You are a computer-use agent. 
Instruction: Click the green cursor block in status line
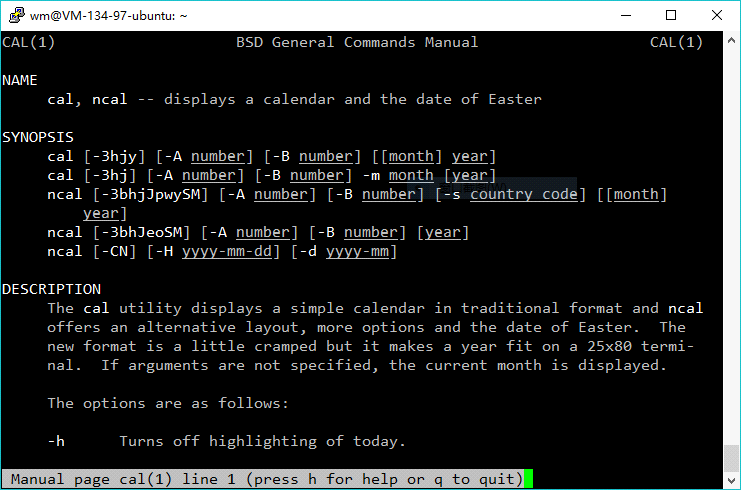[528, 479]
